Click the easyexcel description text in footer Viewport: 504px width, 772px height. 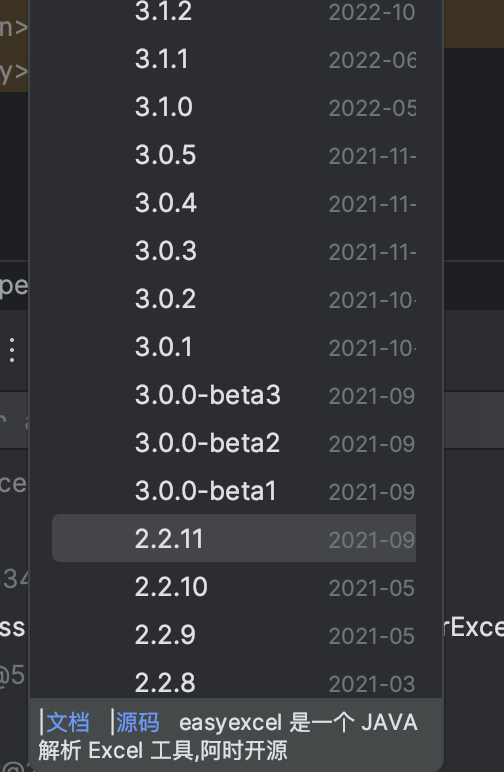tap(228, 737)
